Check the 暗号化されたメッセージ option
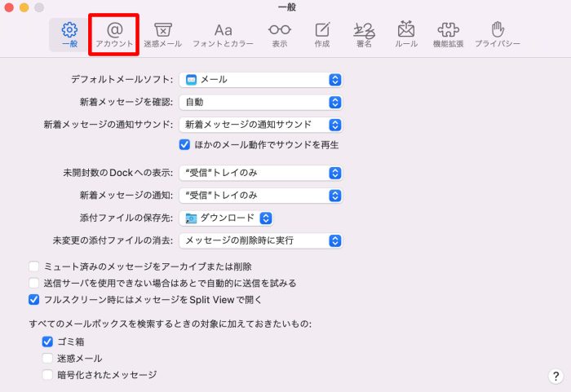This screenshot has height=392, width=571. [47, 375]
